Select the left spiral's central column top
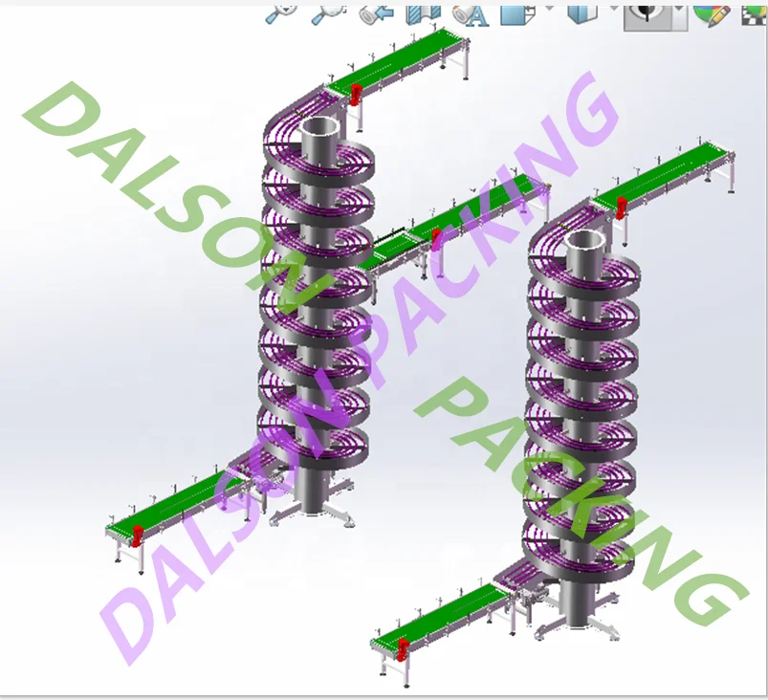 [320, 125]
